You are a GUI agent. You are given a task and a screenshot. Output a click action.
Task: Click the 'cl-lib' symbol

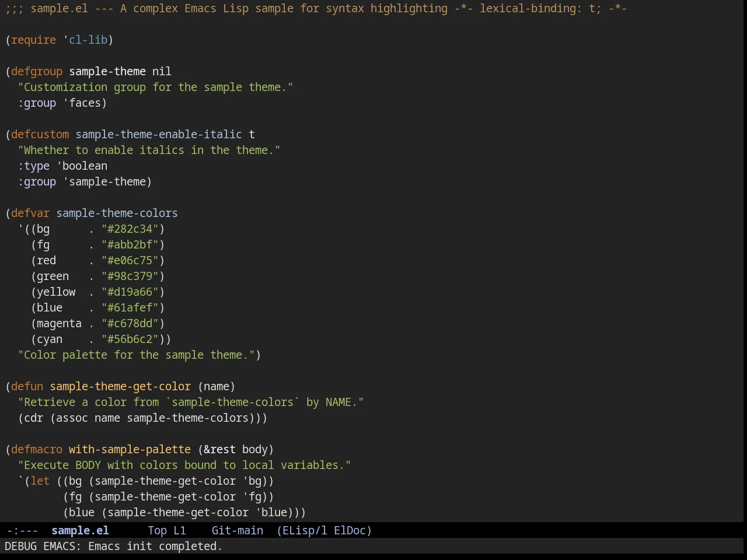tap(88, 40)
